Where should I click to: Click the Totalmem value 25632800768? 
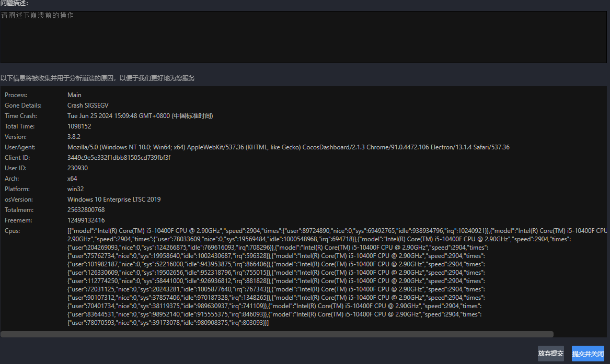(86, 210)
